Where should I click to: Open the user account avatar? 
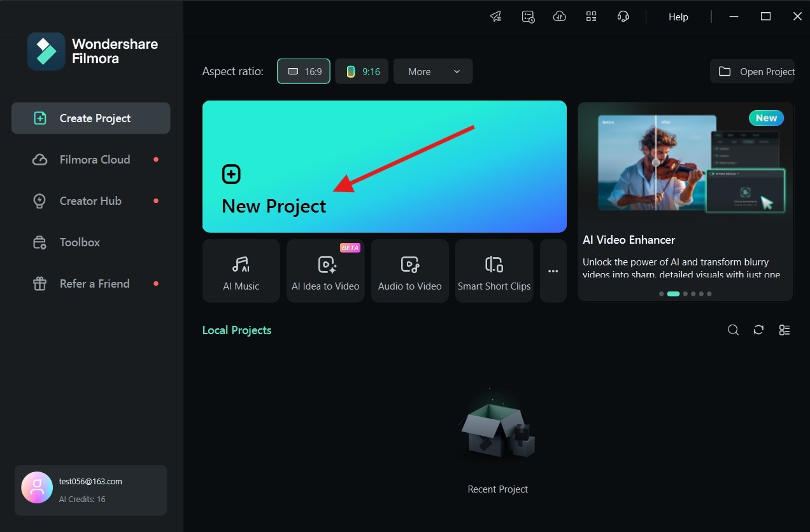37,487
